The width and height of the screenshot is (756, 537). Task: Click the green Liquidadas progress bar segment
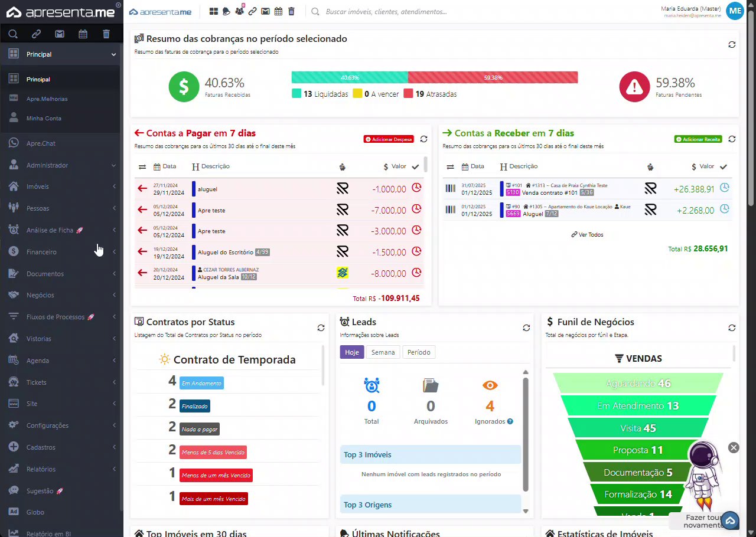(350, 77)
